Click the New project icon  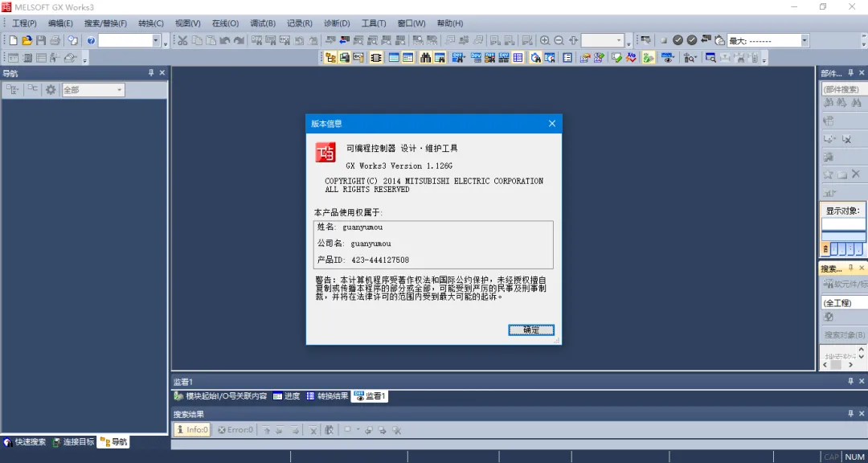[13, 40]
